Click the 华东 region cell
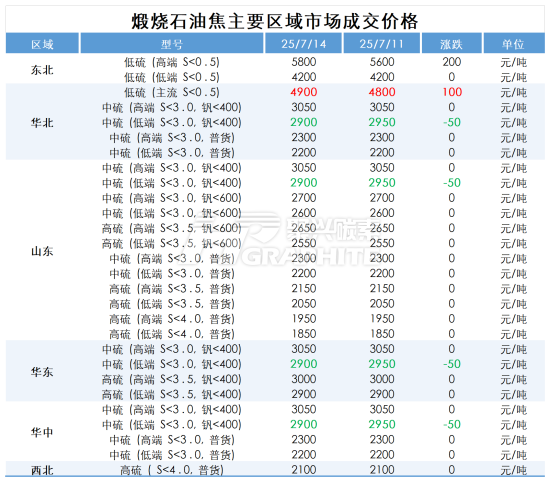 [x=42, y=372]
